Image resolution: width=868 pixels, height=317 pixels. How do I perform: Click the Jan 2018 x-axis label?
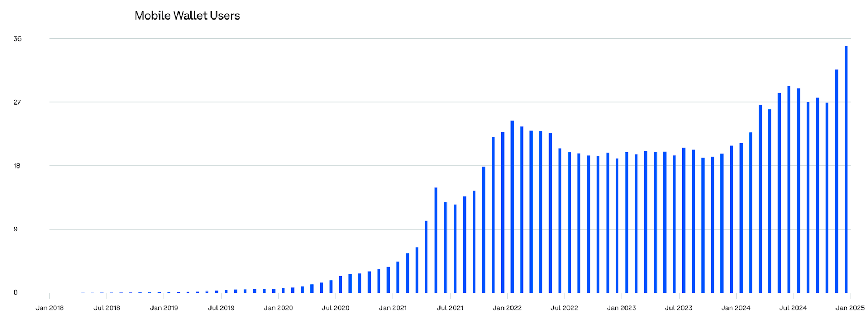click(x=49, y=308)
